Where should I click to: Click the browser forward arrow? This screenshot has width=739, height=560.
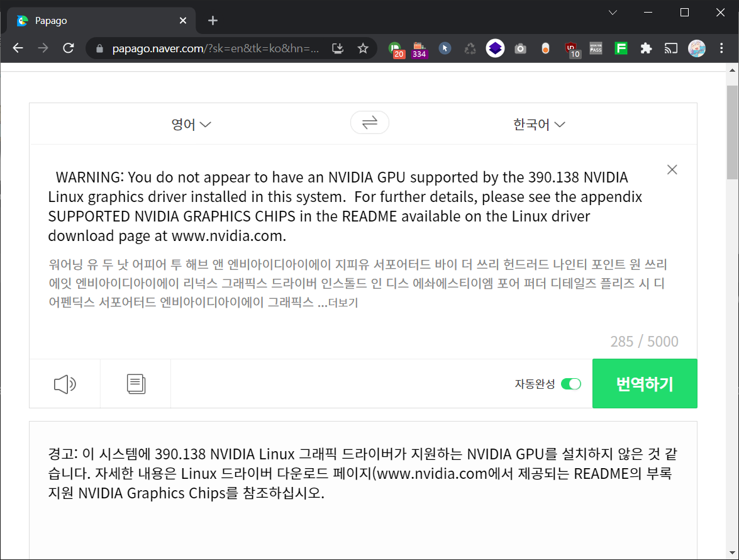[x=43, y=48]
